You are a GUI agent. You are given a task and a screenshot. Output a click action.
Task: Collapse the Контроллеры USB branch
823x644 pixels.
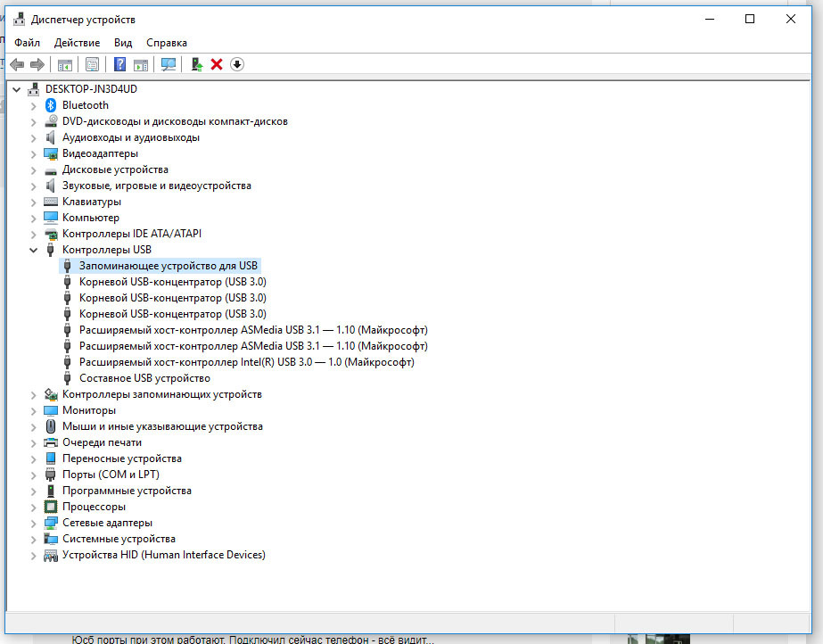[34, 251]
